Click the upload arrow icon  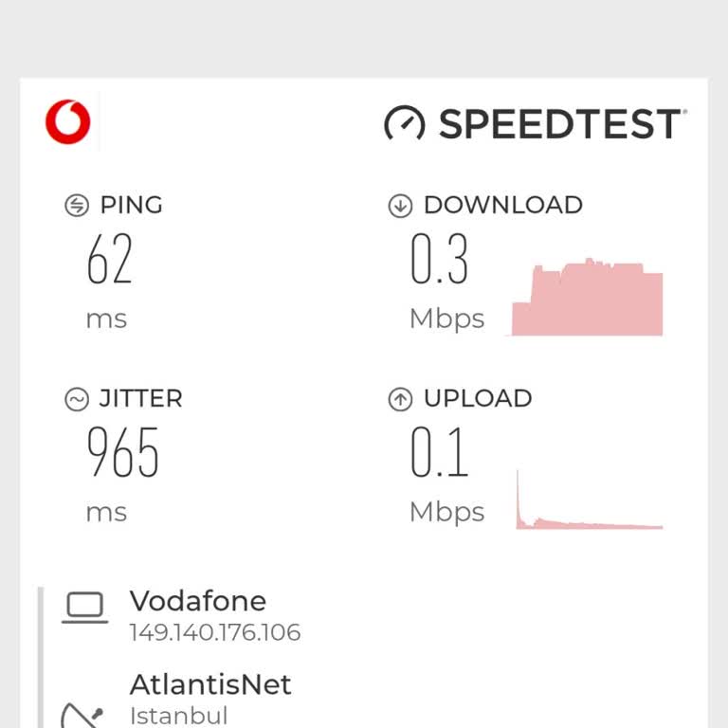(x=400, y=399)
